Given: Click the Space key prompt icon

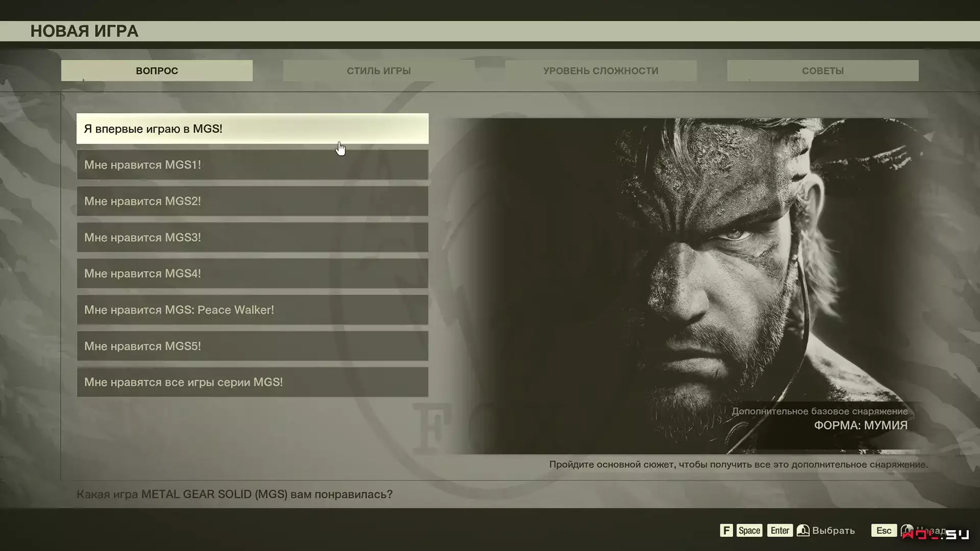Looking at the screenshot, I should coord(749,531).
